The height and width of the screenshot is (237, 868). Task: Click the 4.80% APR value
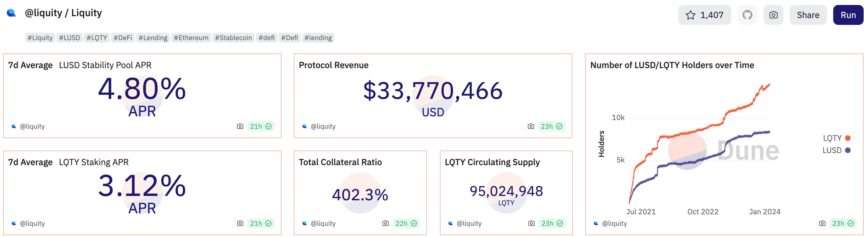(142, 89)
